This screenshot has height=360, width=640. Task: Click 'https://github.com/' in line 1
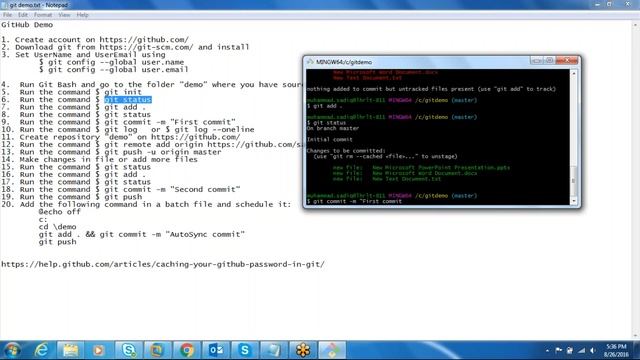pyautogui.click(x=144, y=40)
